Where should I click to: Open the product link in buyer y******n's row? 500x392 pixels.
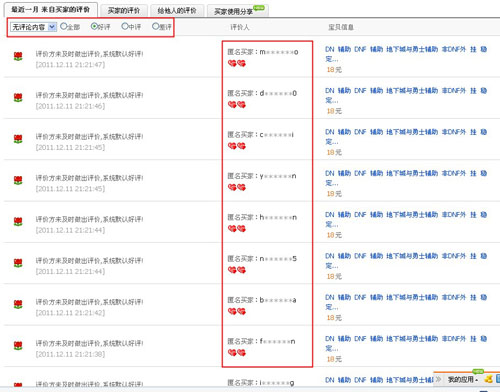[406, 178]
